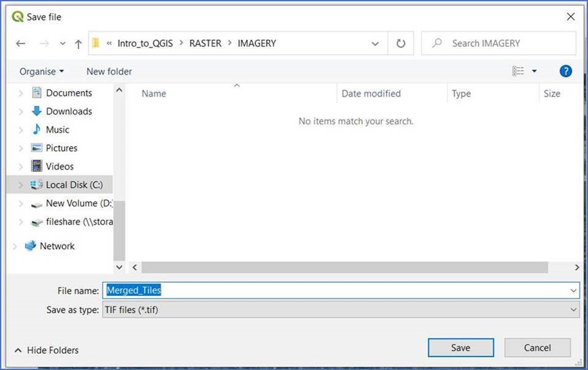Expand the Pictures tree node
This screenshot has height=370, width=588.
(x=21, y=148)
